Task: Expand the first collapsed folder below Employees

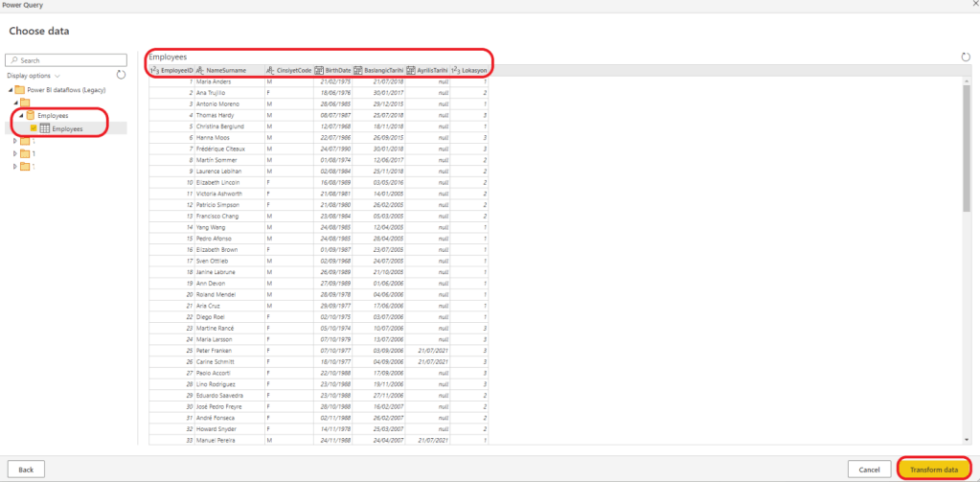Action: (14, 141)
